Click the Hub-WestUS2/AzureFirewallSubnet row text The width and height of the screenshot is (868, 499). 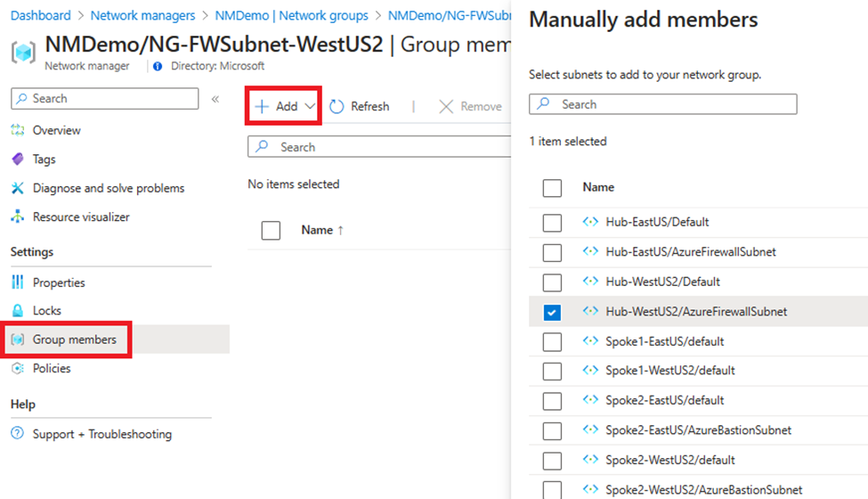(696, 312)
